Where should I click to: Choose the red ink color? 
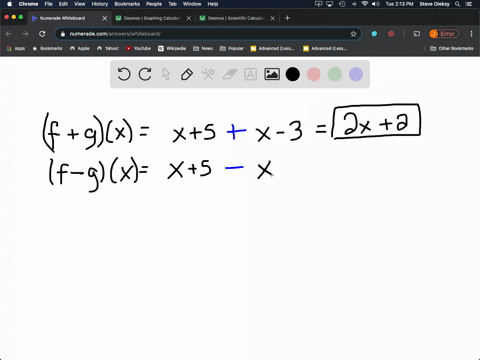coord(314,74)
